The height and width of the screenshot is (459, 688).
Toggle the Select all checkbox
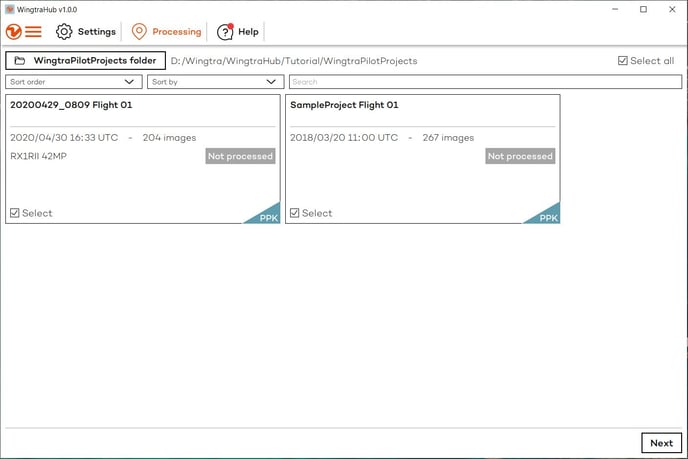point(623,61)
